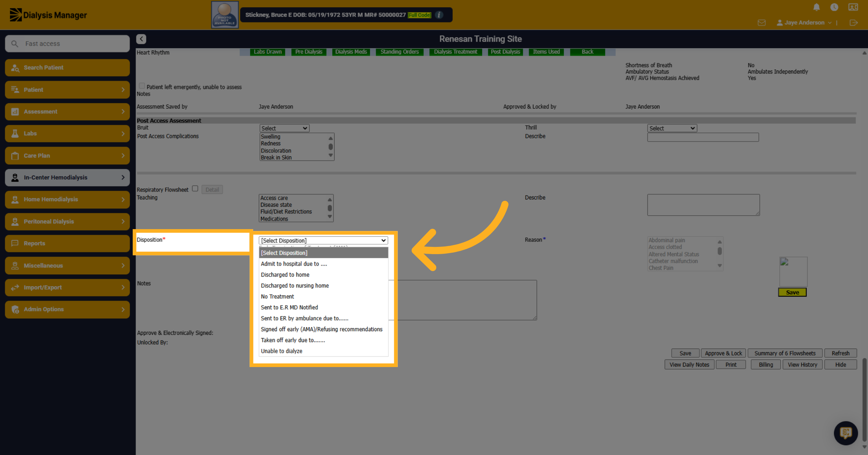Expand the In-Center Hemodialysis menu

coord(67,177)
